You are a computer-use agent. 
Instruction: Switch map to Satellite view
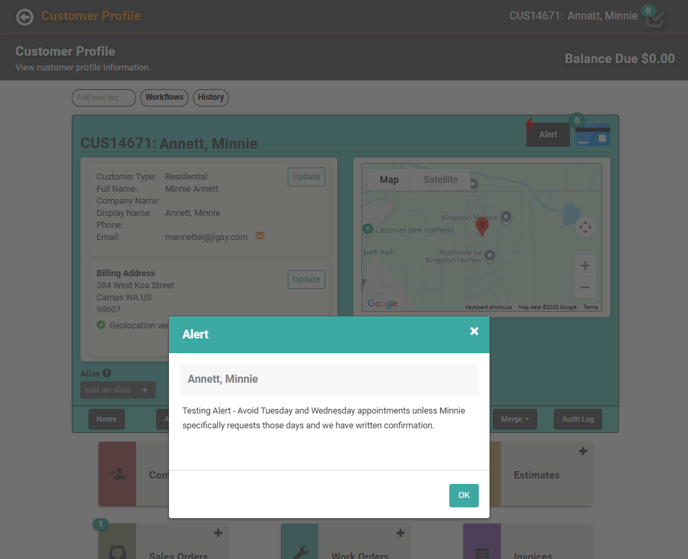(x=440, y=180)
